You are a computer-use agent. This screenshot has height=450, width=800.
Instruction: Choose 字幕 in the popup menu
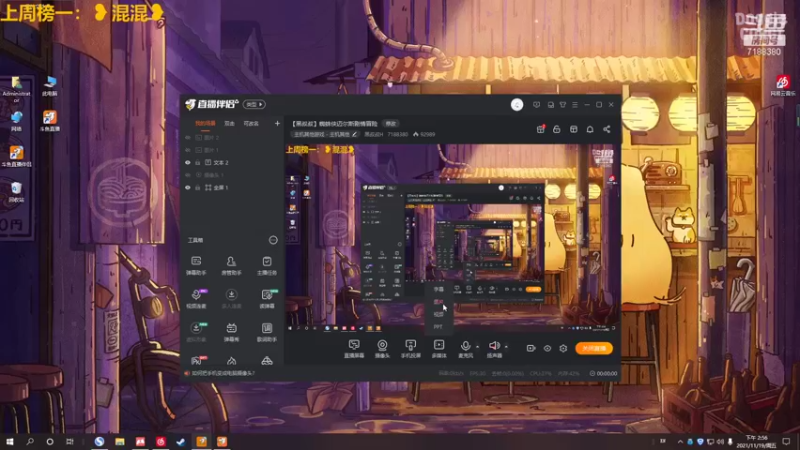[x=438, y=289]
